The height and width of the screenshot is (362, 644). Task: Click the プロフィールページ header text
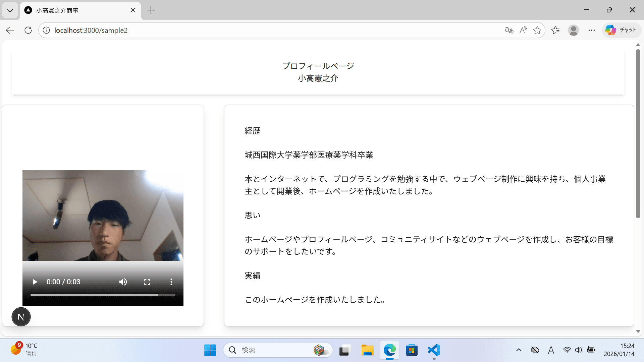pos(318,66)
